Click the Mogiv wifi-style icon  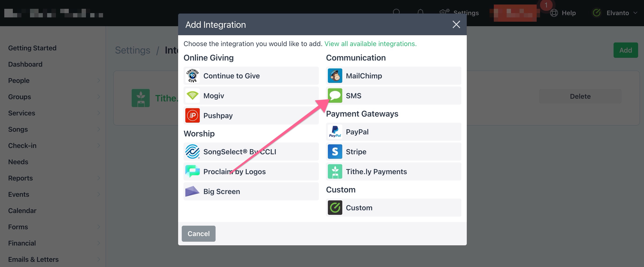coord(192,96)
